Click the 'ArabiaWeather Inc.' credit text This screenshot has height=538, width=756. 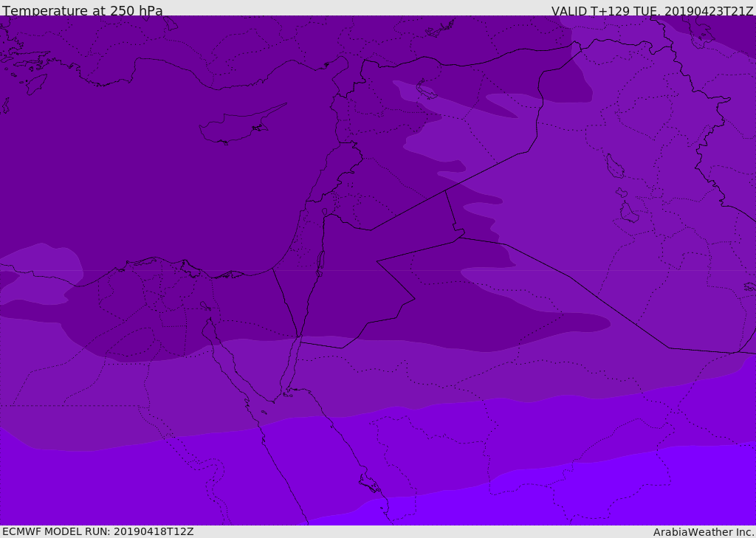pos(703,532)
